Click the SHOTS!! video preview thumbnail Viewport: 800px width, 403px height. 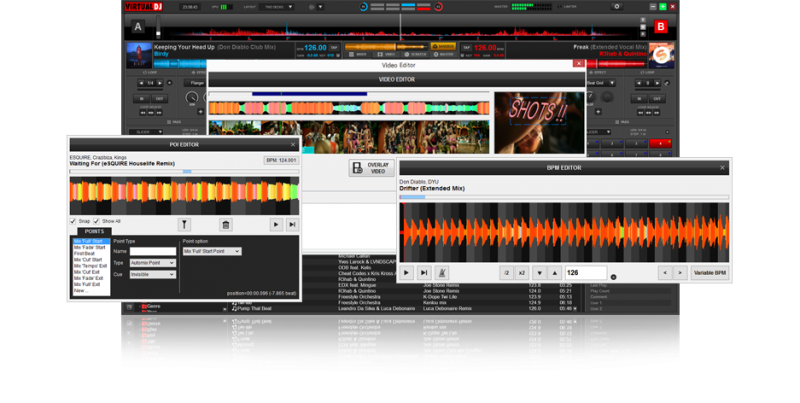539,122
